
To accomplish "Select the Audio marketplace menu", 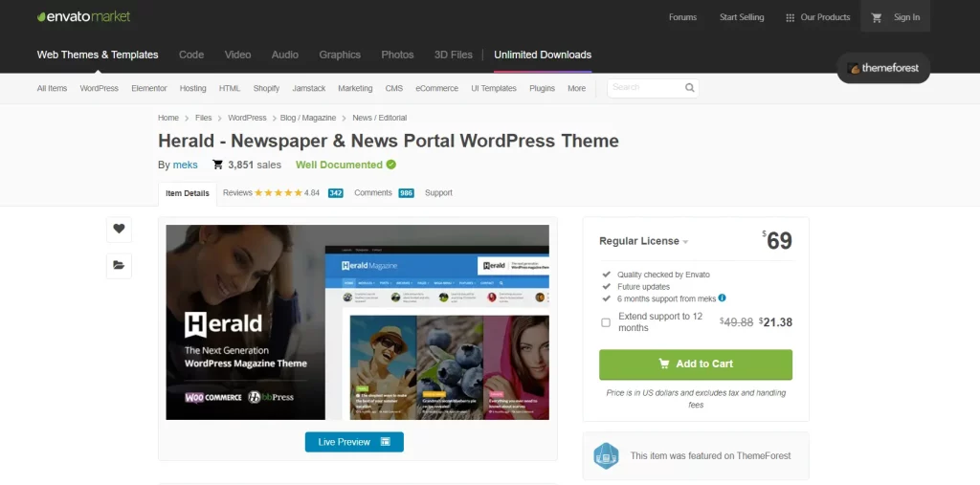I will coord(285,55).
